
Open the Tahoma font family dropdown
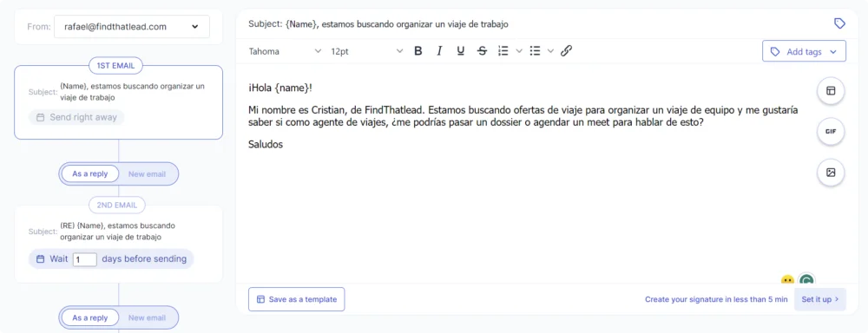coord(285,51)
